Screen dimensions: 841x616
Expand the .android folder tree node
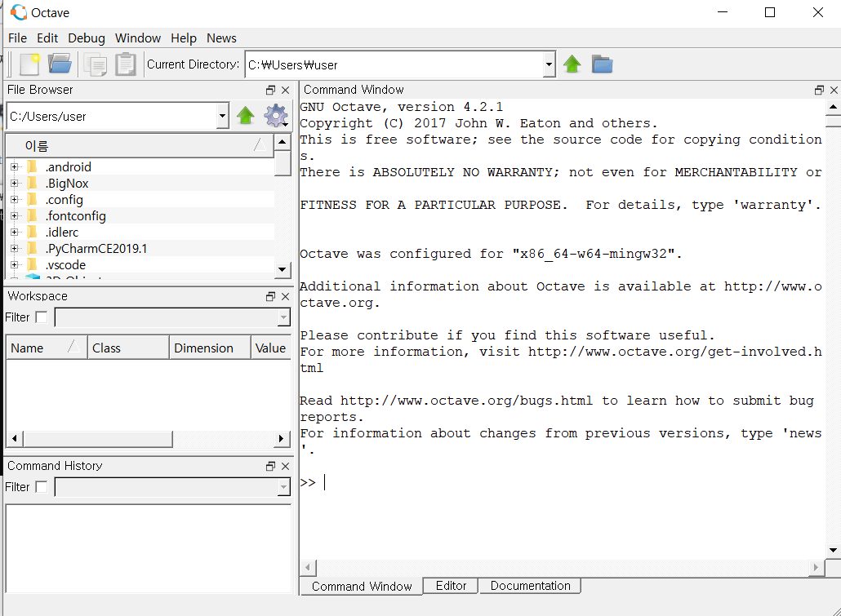(15, 166)
